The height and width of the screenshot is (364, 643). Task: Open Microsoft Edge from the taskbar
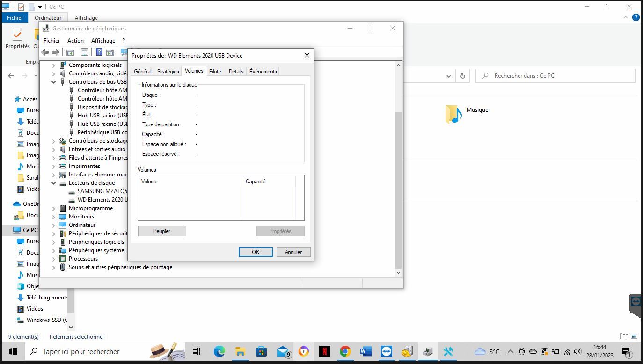tap(219, 351)
